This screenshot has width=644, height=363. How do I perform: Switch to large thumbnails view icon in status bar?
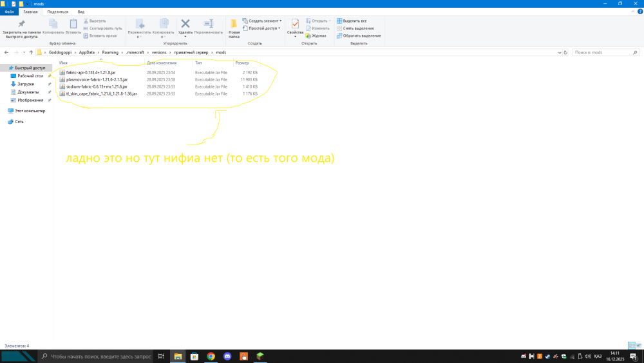point(639,346)
